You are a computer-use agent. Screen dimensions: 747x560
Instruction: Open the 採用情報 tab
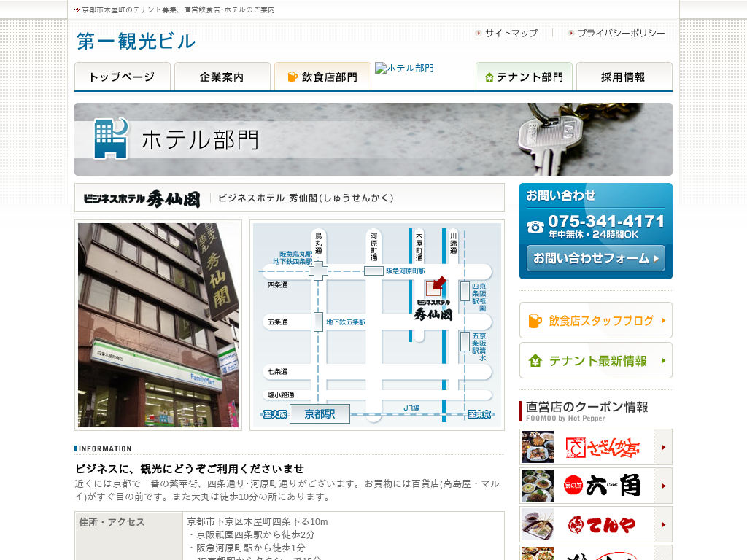coord(624,77)
